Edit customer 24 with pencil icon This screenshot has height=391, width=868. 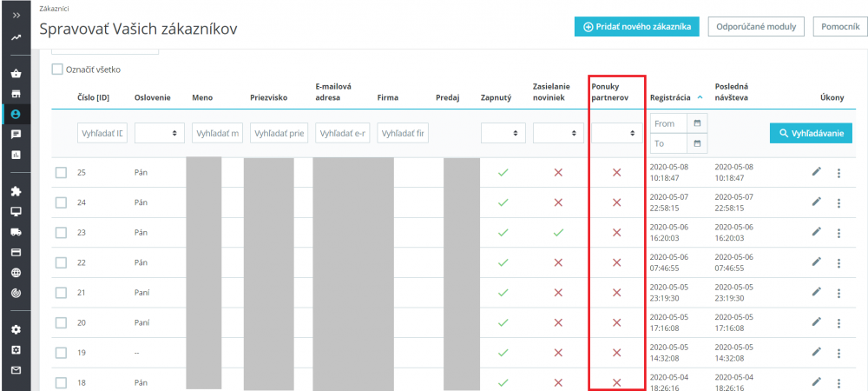click(817, 202)
